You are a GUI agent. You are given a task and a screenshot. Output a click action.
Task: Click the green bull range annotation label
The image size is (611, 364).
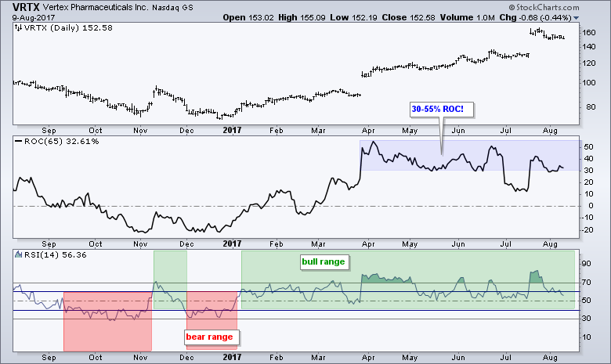324,261
